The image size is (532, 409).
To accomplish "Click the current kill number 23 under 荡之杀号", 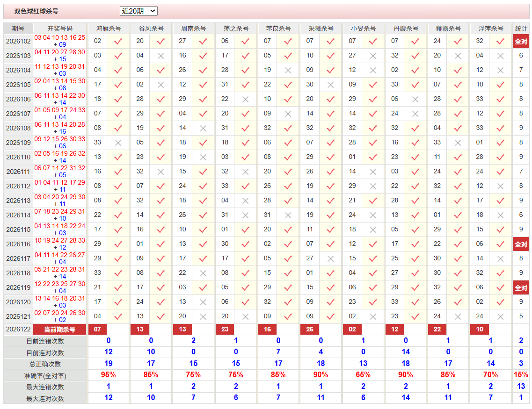I will (225, 329).
